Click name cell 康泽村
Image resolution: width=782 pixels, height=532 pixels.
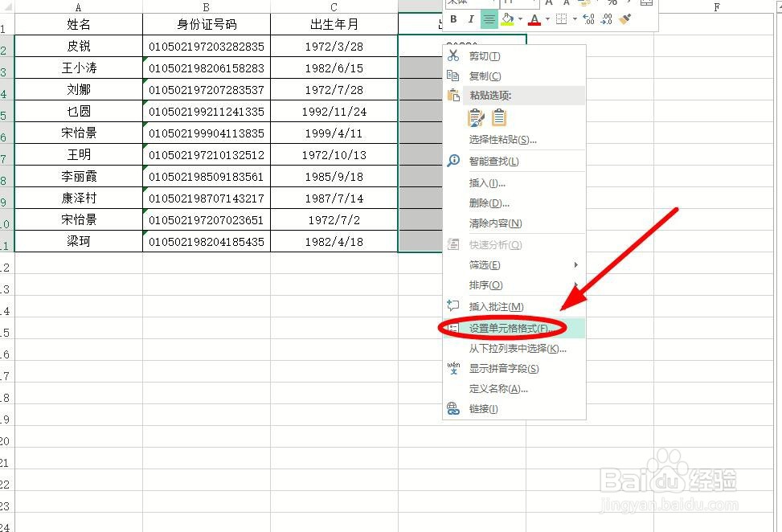click(x=78, y=198)
